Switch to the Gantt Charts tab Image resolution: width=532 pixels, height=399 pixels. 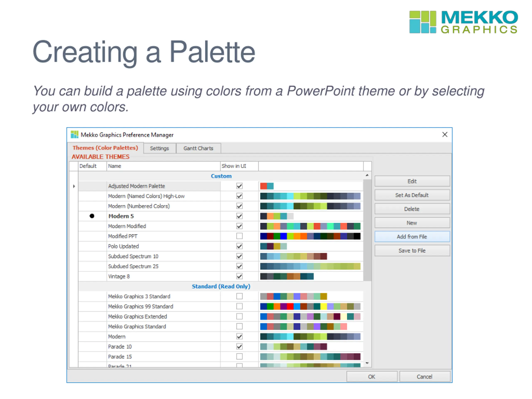pos(198,148)
